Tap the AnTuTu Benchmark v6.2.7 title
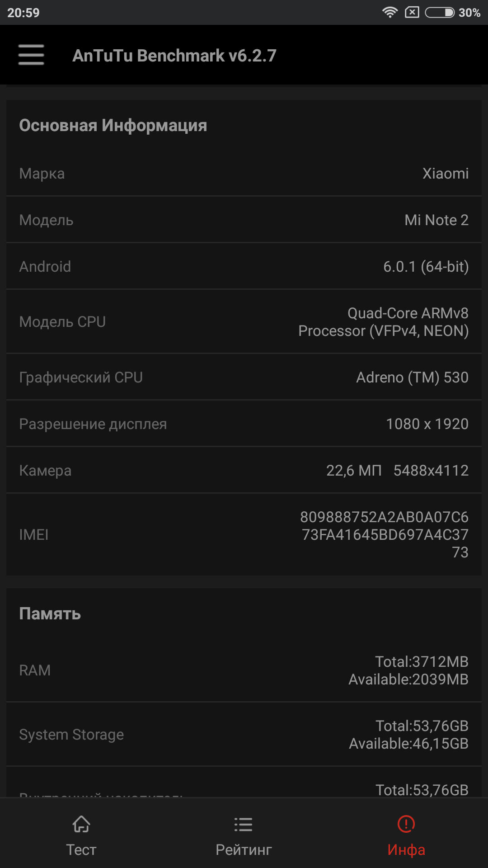Screen dimensions: 488x868 [x=174, y=56]
